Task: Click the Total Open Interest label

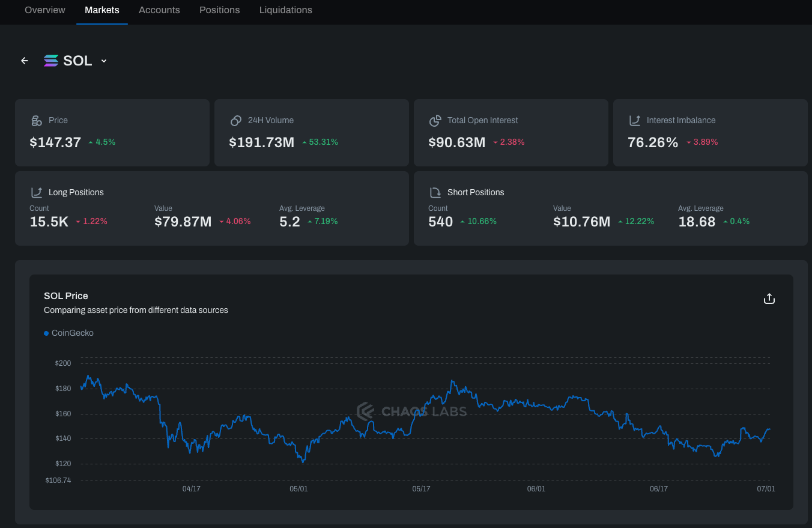Action: [483, 121]
